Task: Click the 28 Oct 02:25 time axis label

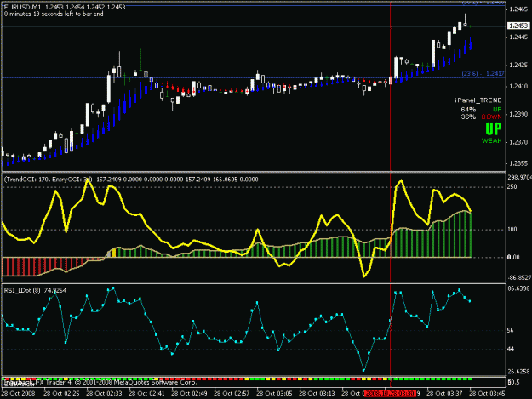Action: [61, 394]
